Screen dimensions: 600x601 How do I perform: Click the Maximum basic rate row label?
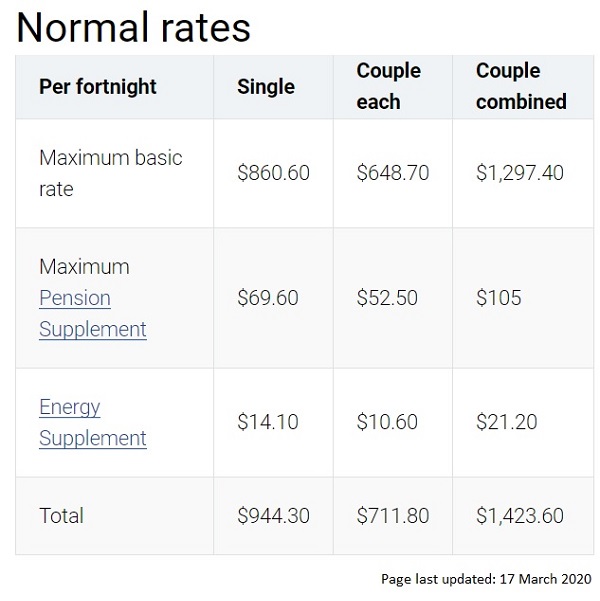click(x=110, y=173)
